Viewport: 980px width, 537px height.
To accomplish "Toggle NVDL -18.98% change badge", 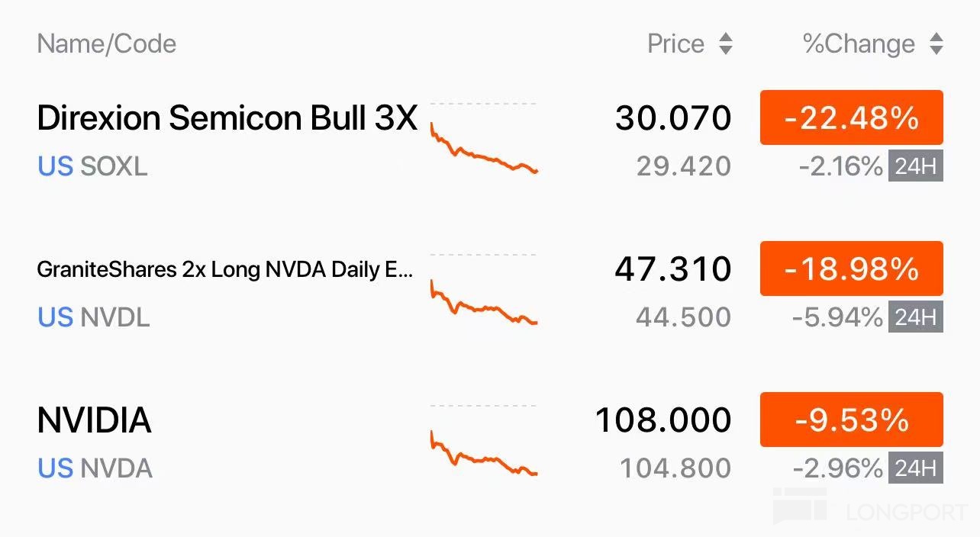I will pos(851,268).
